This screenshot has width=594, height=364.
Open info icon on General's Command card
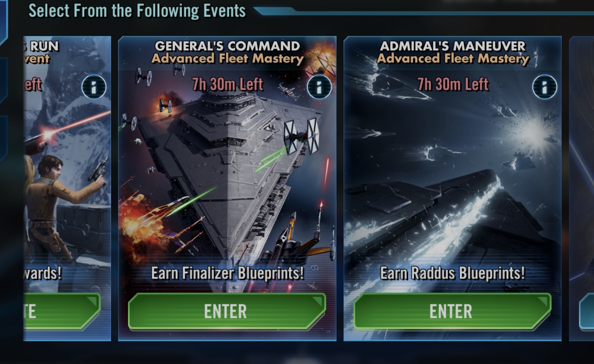tap(319, 87)
